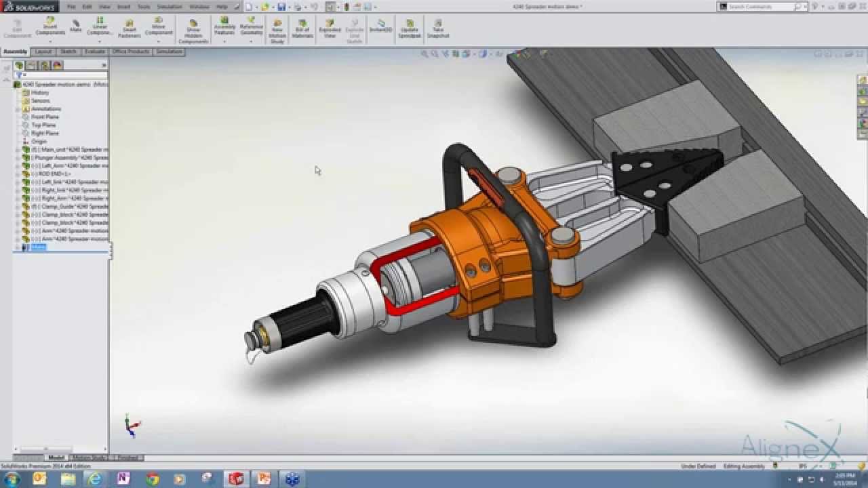Click Show Hidden Components
This screenshot has width=868, height=488.
(193, 31)
